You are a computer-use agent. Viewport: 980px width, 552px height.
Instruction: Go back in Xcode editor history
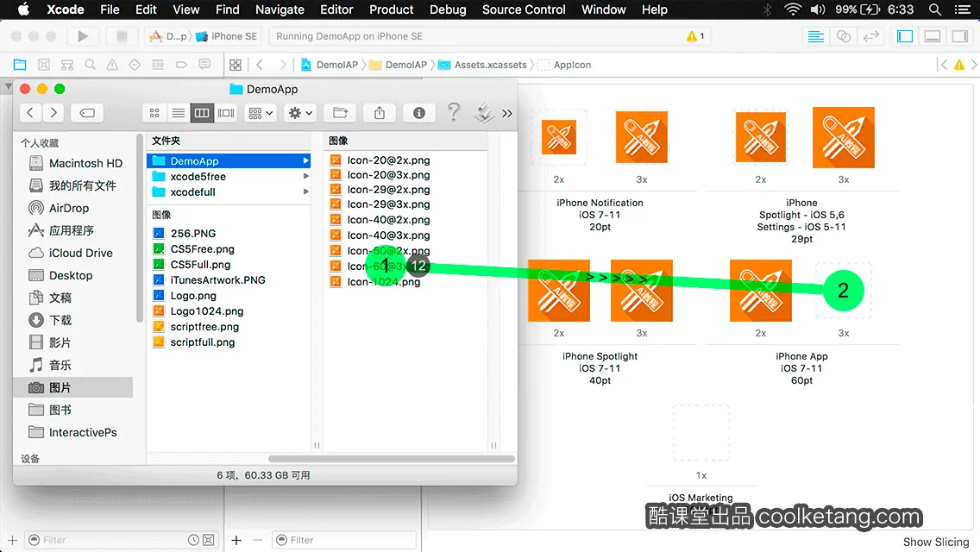[x=260, y=65]
